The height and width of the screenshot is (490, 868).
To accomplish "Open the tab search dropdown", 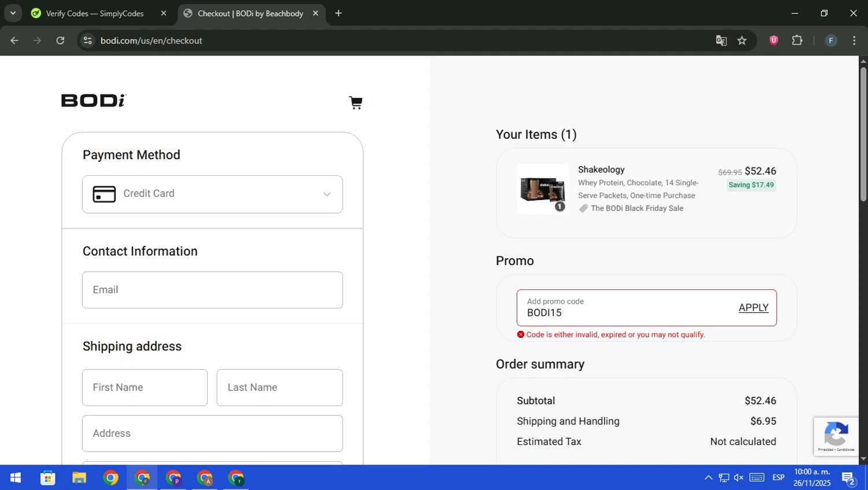I will click(x=13, y=13).
